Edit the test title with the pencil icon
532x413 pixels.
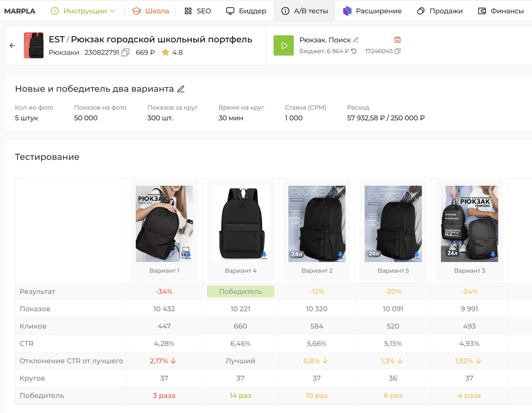point(181,89)
